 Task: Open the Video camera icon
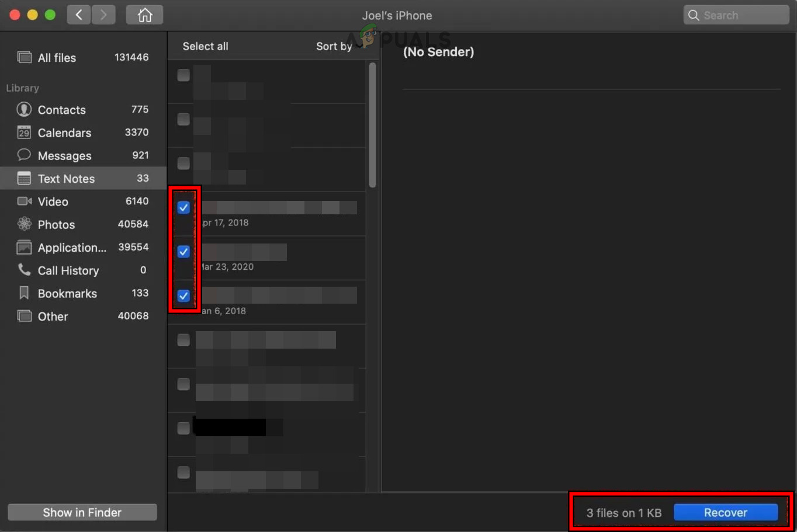point(25,201)
